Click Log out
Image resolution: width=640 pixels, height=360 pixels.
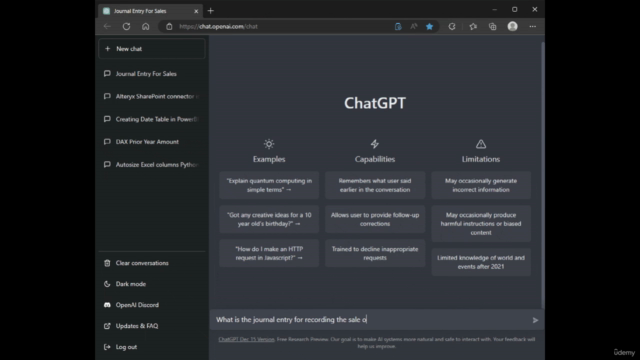point(152,347)
